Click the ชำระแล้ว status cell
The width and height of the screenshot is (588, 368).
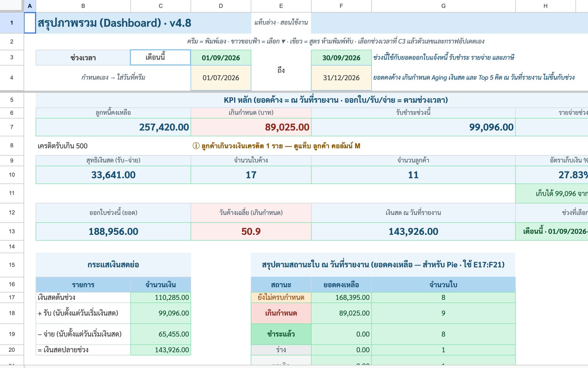(281, 334)
